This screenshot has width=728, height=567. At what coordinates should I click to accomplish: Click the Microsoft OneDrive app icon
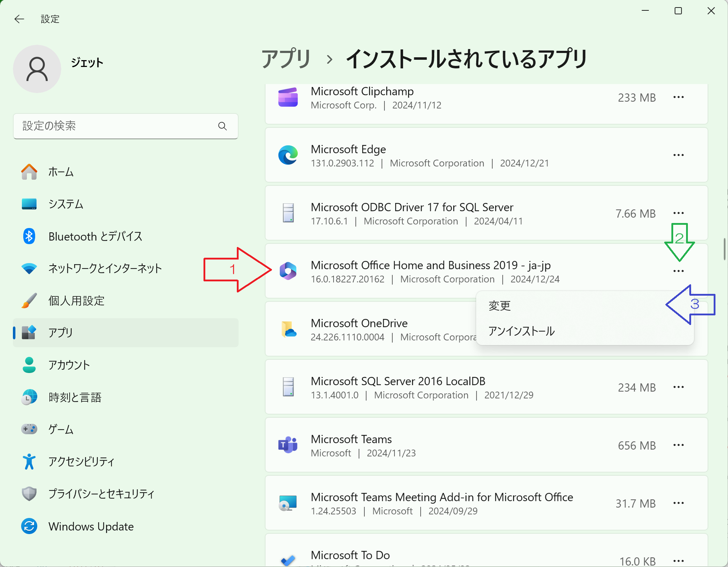tap(289, 329)
